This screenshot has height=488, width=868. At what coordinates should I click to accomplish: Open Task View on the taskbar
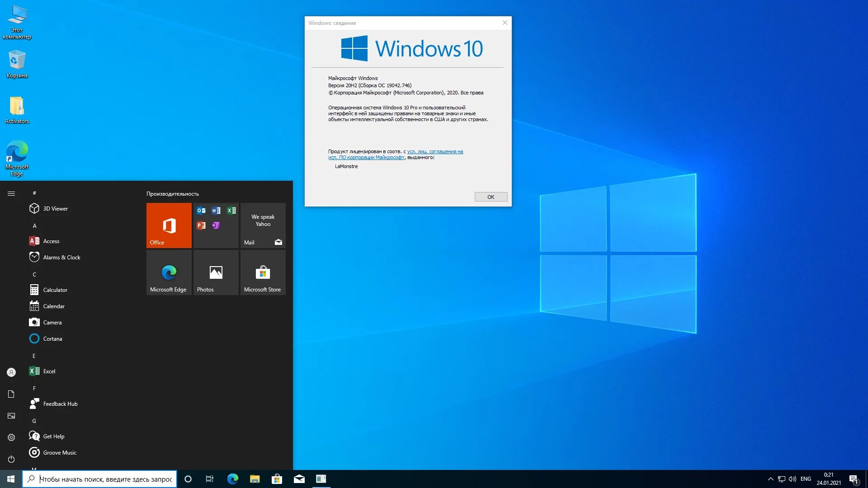[210, 479]
